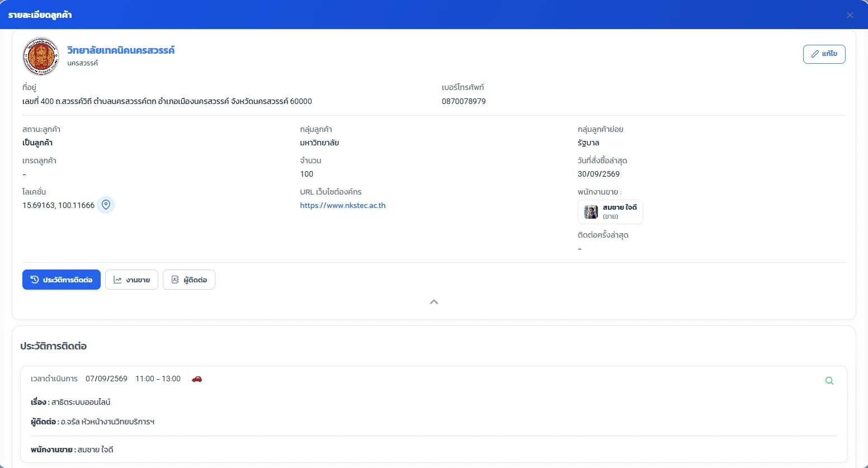
Task: Click the map pin icon beside coordinates
Action: click(x=106, y=205)
